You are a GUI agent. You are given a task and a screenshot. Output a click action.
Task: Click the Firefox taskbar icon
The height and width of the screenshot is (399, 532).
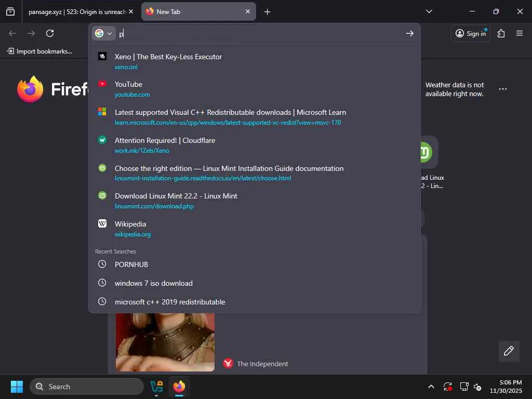pyautogui.click(x=179, y=387)
